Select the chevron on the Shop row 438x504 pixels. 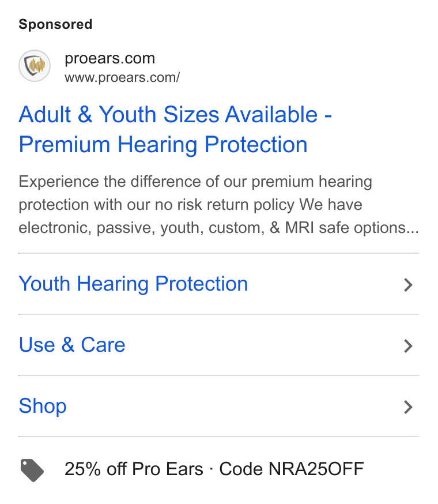408,407
